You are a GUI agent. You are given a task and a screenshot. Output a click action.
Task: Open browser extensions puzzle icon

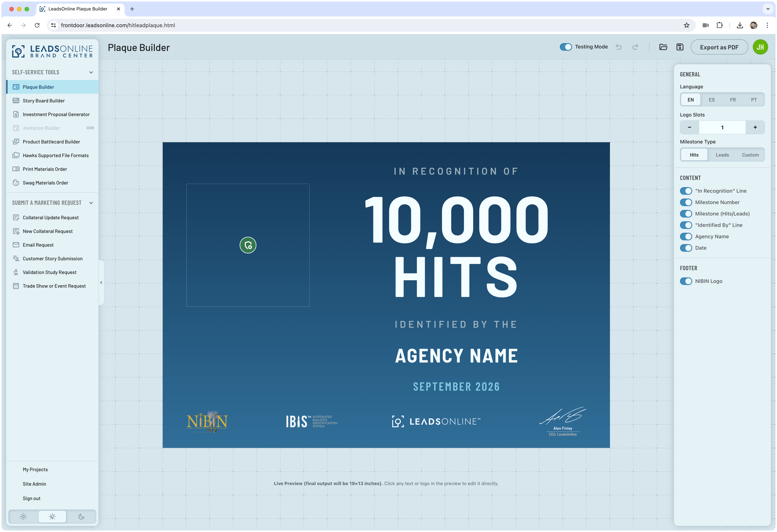click(x=720, y=25)
